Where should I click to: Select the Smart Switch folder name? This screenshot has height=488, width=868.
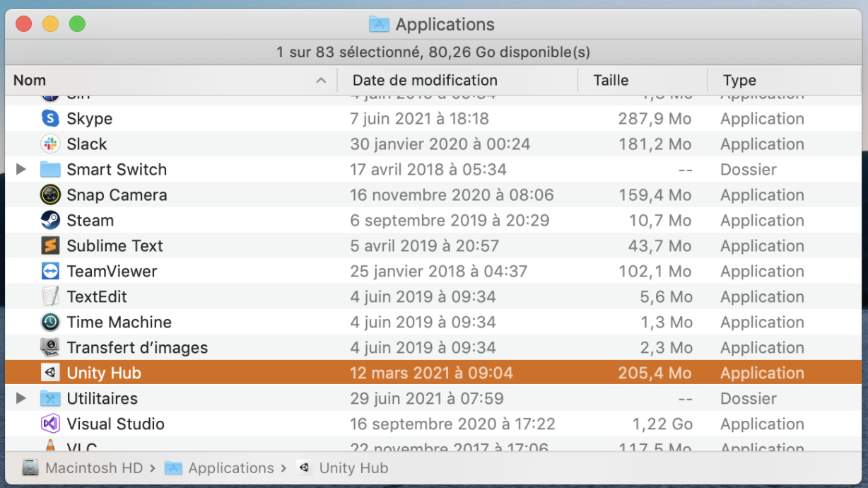point(117,170)
